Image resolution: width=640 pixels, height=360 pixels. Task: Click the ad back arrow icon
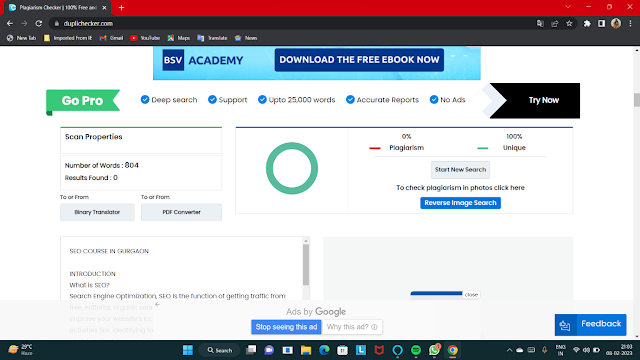click(x=157, y=304)
